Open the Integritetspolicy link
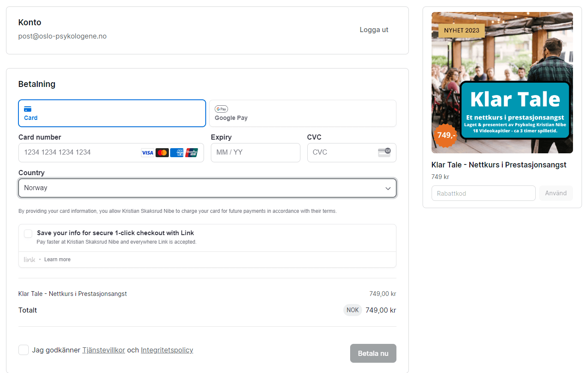Viewport: 588px width, 373px height. [x=167, y=350]
